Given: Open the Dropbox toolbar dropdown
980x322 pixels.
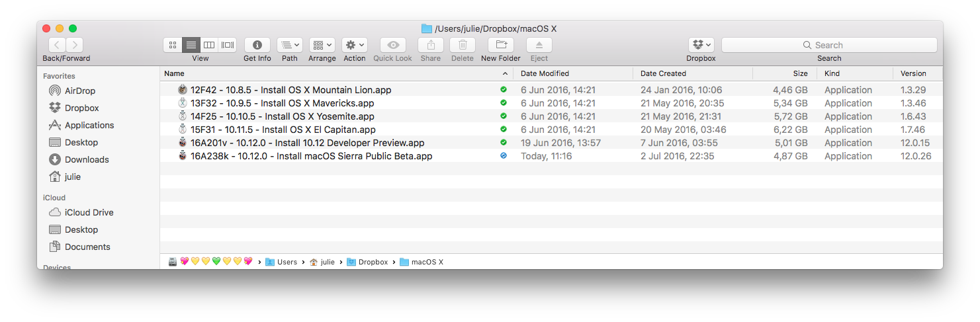Looking at the screenshot, I should point(701,45).
